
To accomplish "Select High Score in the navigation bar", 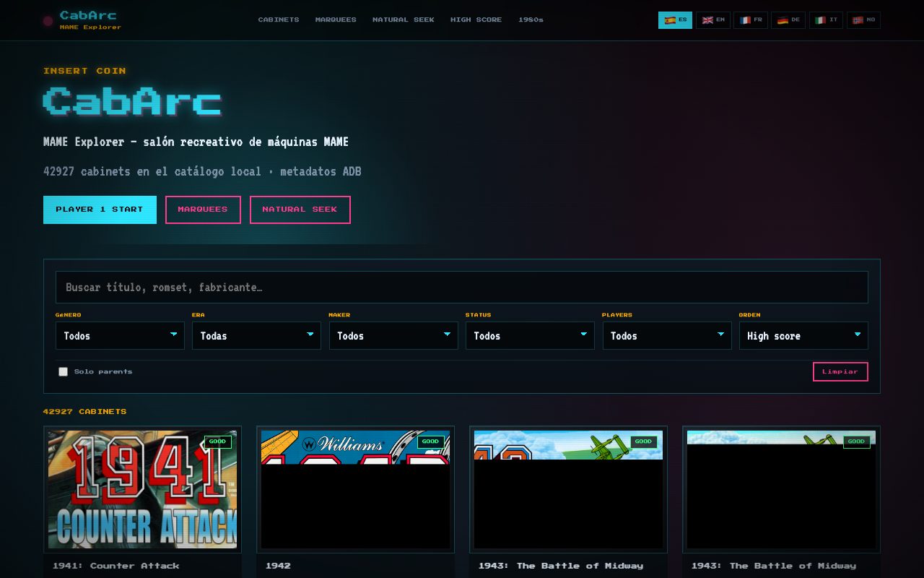I will pyautogui.click(x=476, y=20).
